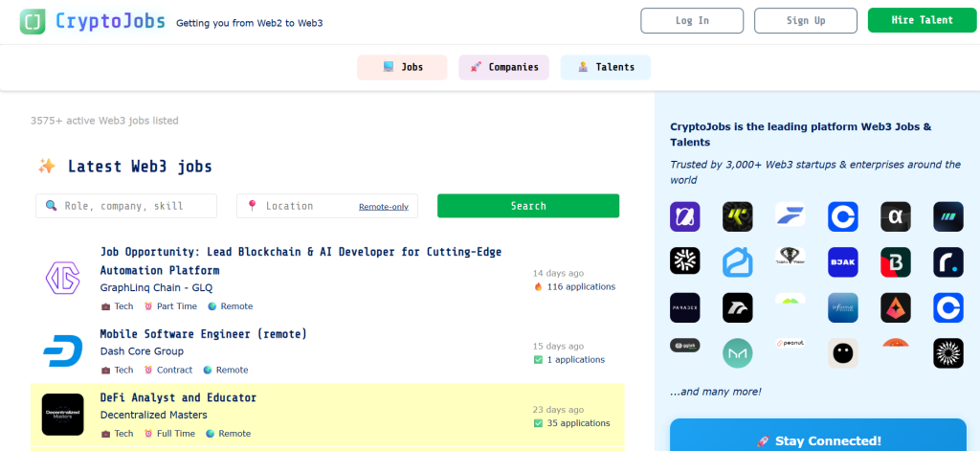Click the 35 applications count

572,423
